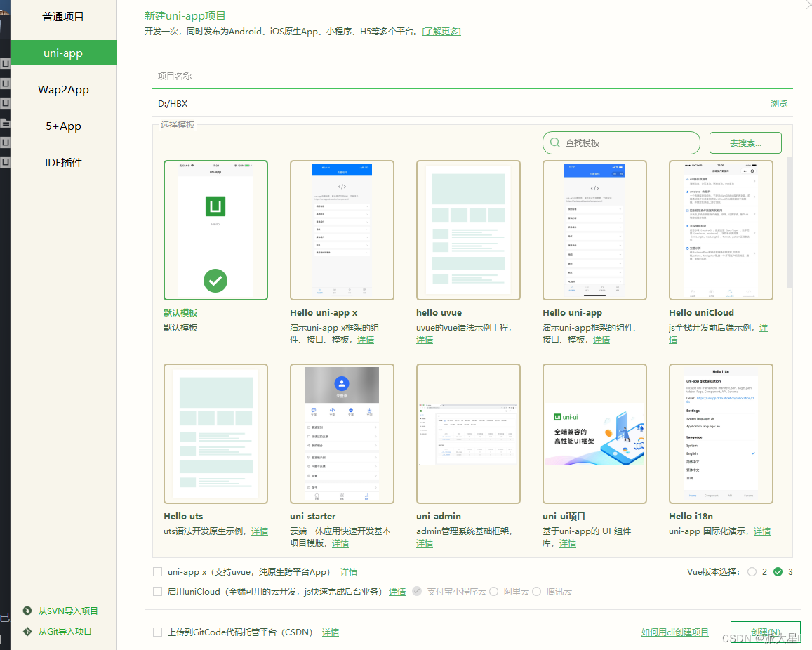Select the uni-ui项目 template thumbnail

[x=594, y=434]
